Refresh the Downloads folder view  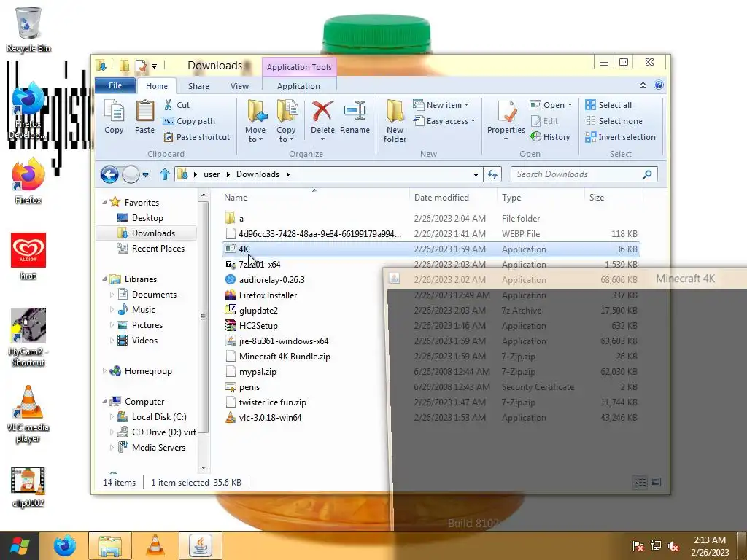pyautogui.click(x=492, y=174)
